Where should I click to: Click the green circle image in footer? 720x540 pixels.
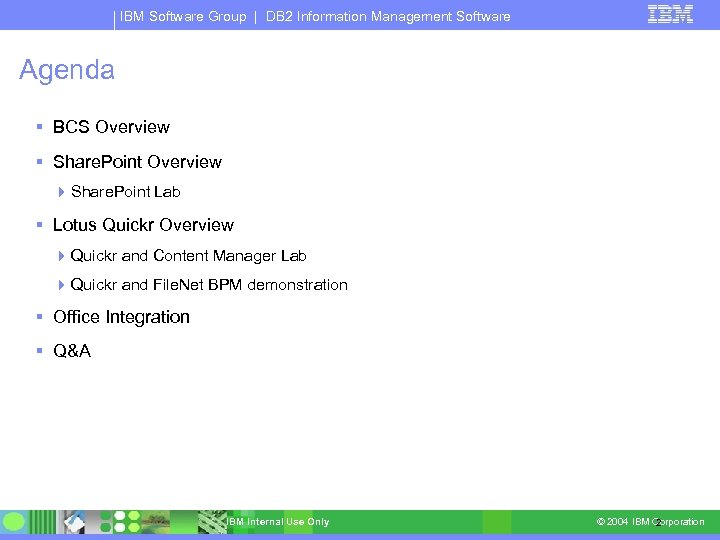coord(13,522)
